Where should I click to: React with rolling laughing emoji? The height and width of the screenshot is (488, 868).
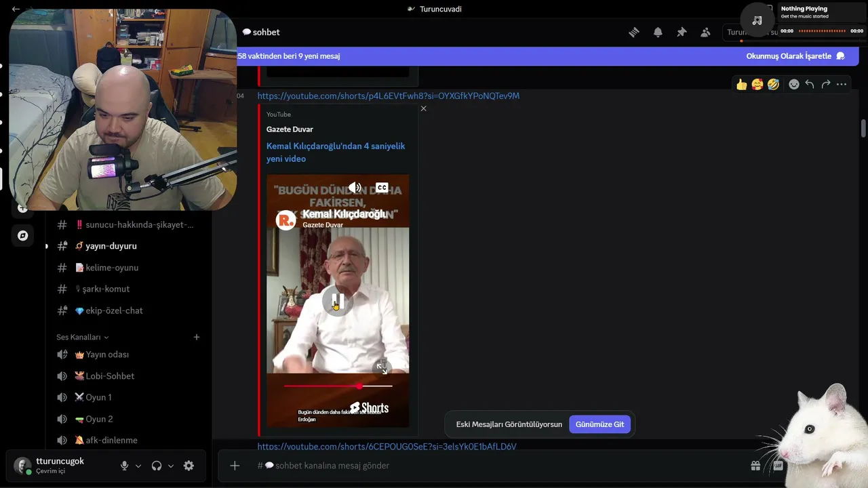[774, 84]
